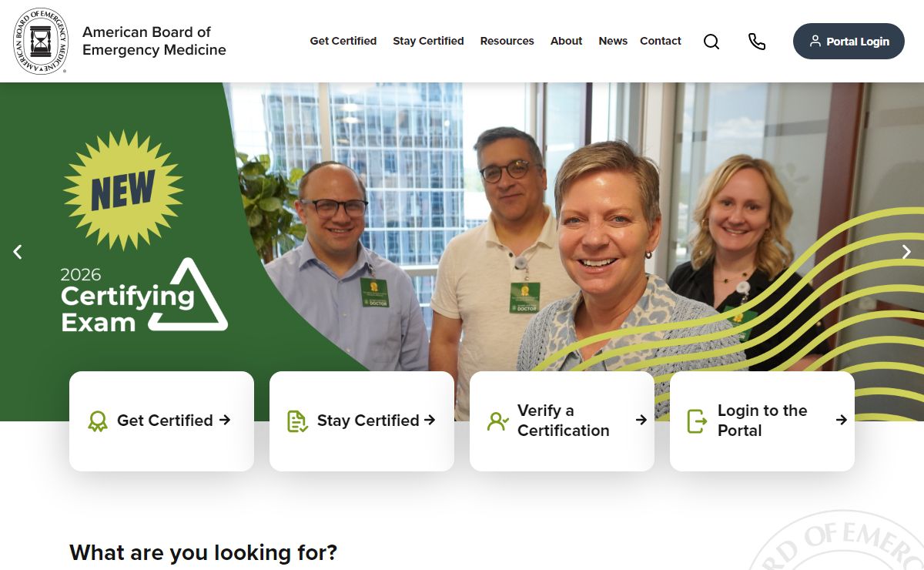Go to the Contact page
Image resolution: width=924 pixels, height=570 pixels.
click(661, 41)
